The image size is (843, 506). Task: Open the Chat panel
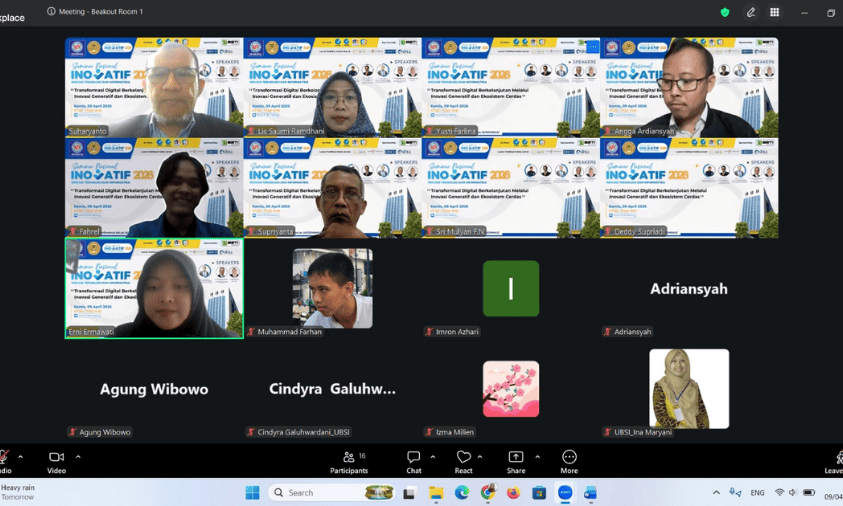click(x=413, y=459)
